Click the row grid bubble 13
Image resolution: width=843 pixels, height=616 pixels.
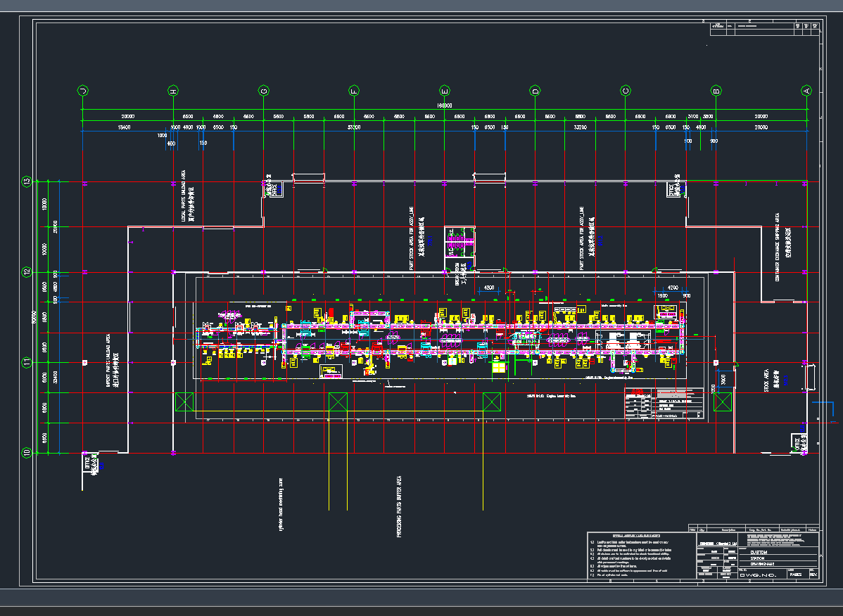point(27,181)
